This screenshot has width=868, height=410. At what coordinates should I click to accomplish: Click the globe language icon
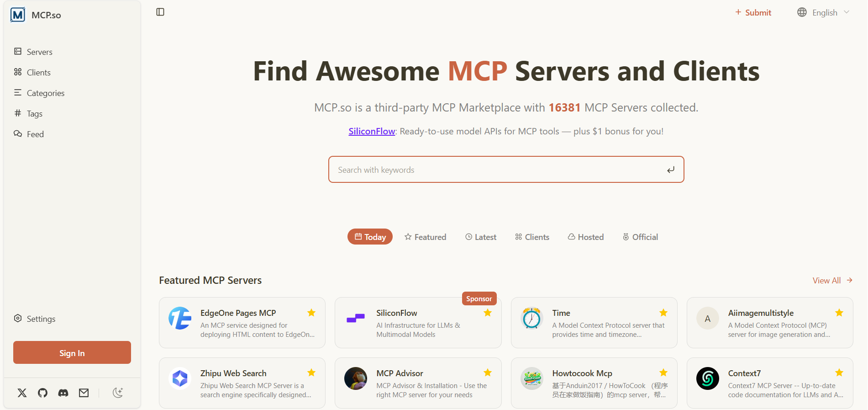pyautogui.click(x=802, y=12)
